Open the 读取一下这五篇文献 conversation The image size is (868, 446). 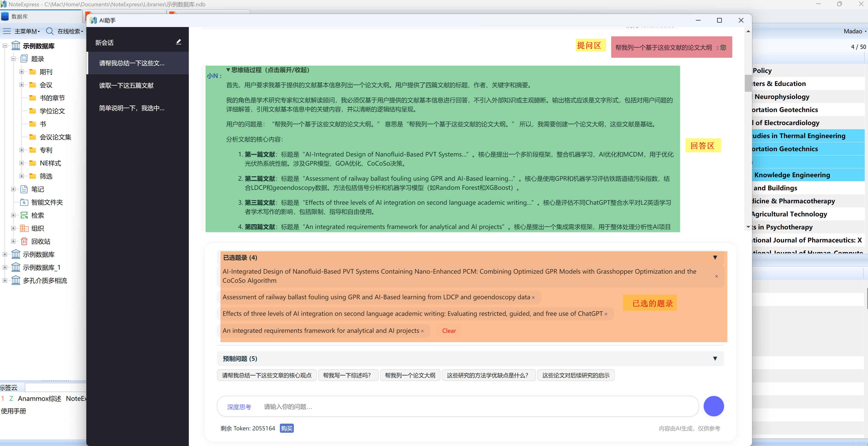(x=126, y=86)
